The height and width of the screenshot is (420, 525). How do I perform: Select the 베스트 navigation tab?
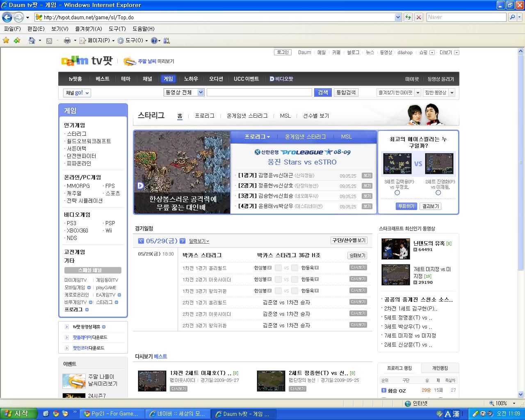(x=103, y=79)
